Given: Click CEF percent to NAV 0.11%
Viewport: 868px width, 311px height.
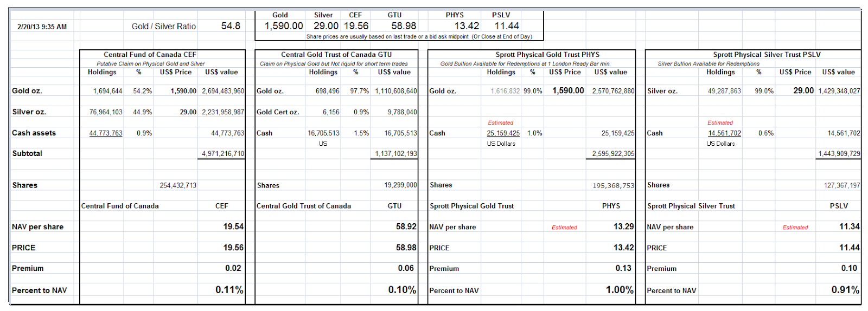Looking at the screenshot, I should pos(229,290).
